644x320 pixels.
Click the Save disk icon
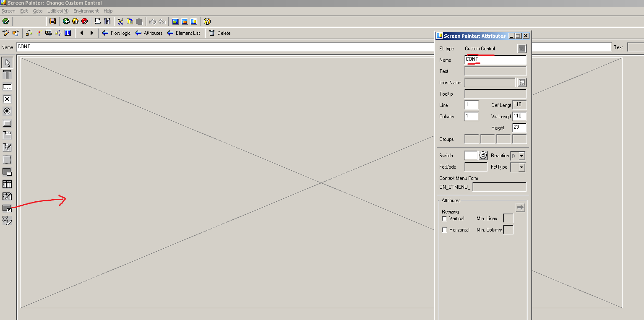52,21
